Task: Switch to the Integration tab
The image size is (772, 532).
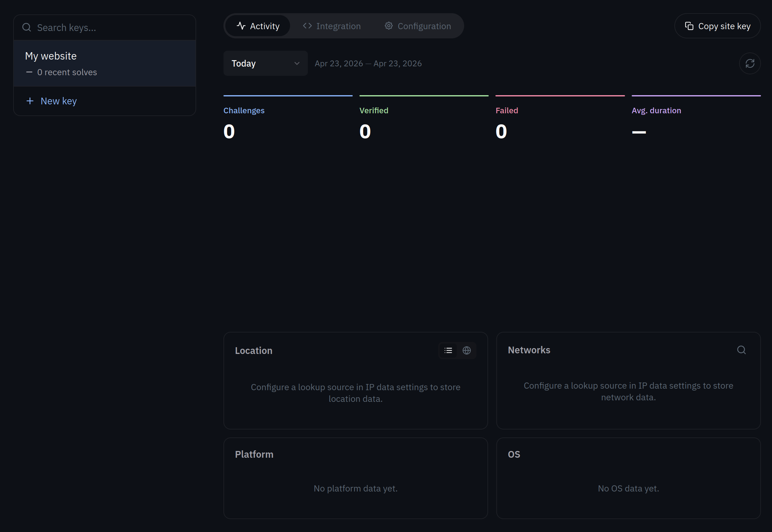Action: 338,26
